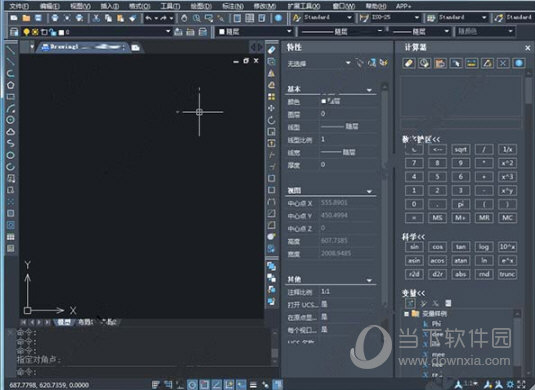Click the layer color swatch in layer toolbar
535x390 pixels.
61,32
